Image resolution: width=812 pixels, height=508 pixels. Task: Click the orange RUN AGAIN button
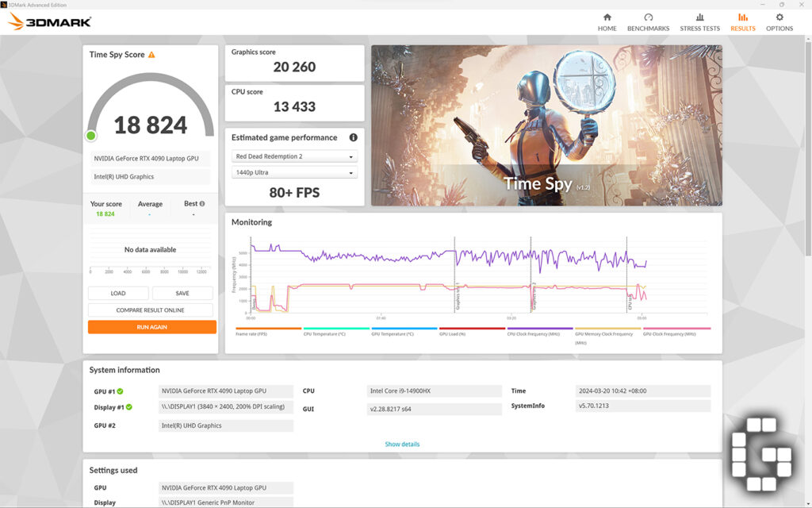[x=151, y=327]
